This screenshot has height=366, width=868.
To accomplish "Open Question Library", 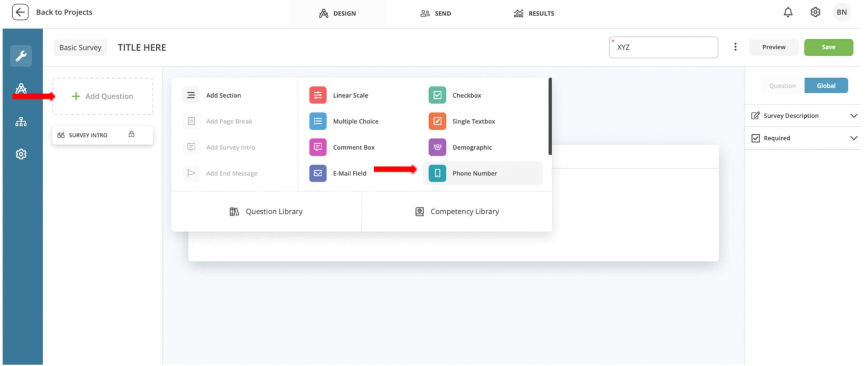I will [x=266, y=212].
